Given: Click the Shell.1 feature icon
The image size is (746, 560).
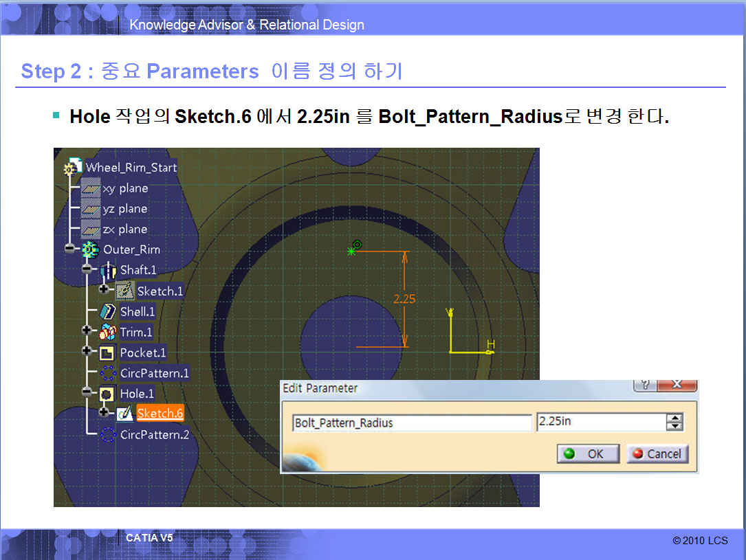Looking at the screenshot, I should point(108,311).
